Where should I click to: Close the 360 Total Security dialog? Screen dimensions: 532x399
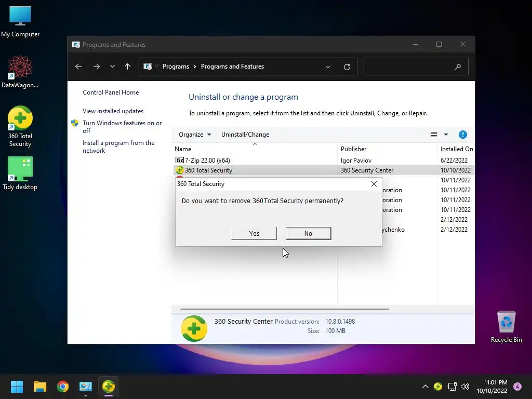[374, 184]
